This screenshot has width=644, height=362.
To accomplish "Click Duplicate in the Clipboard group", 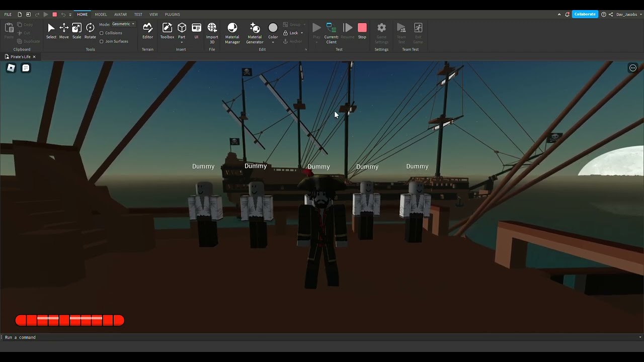I will coord(28,41).
